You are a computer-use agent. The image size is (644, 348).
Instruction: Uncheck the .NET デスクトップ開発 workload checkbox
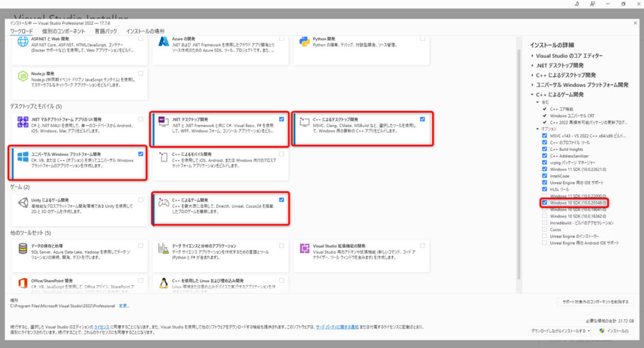coord(281,119)
